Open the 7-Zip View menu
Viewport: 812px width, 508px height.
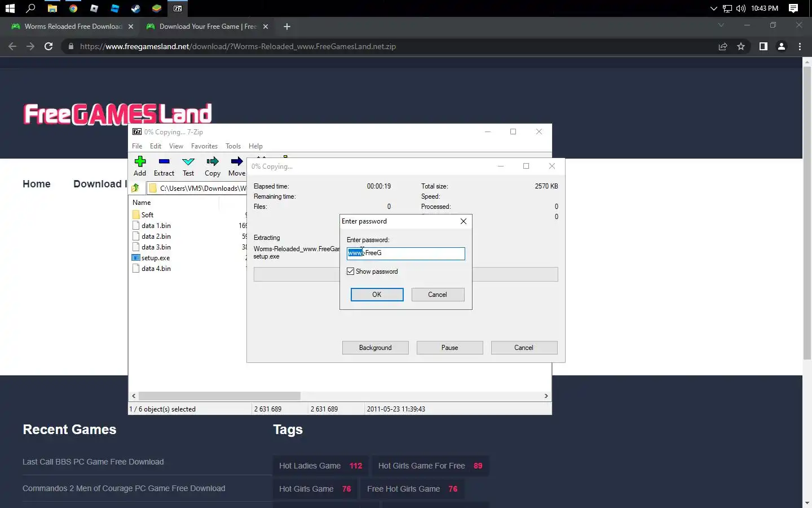pos(176,146)
